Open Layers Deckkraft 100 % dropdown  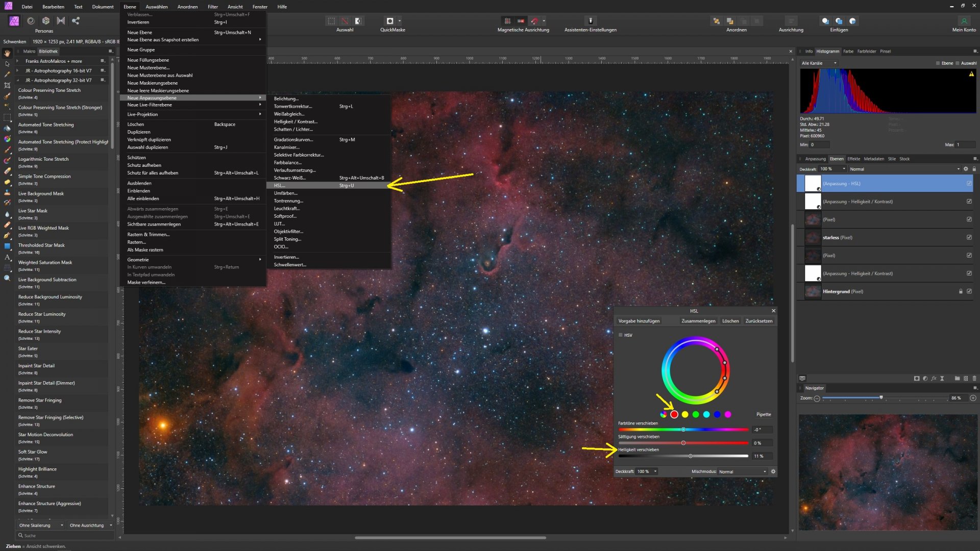832,169
